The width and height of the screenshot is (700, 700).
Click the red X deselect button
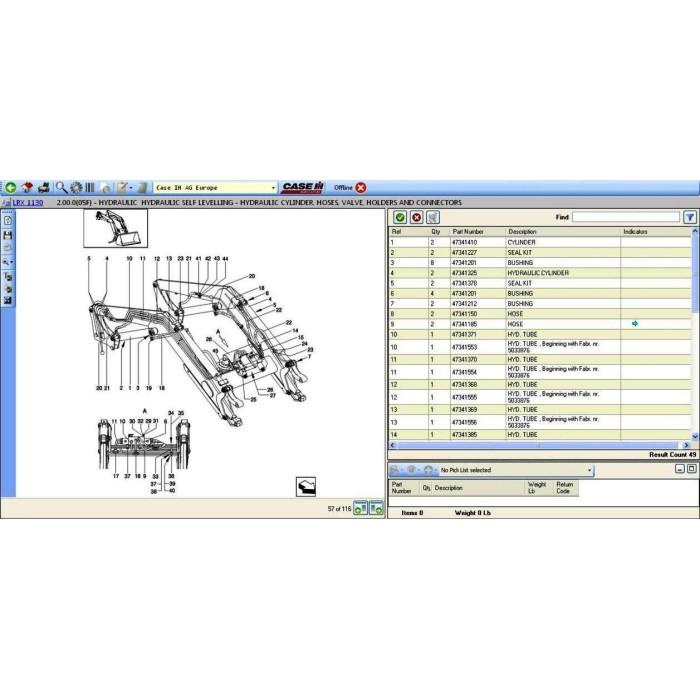(417, 217)
